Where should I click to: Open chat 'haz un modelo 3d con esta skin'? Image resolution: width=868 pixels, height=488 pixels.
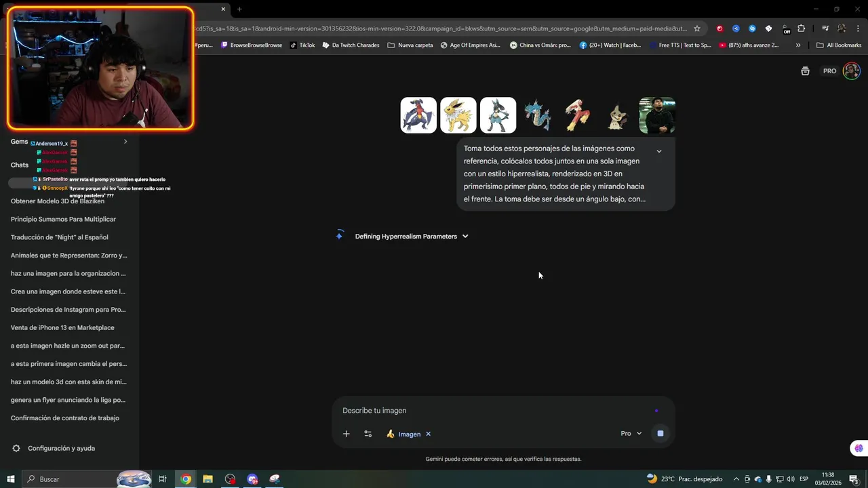pos(68,382)
